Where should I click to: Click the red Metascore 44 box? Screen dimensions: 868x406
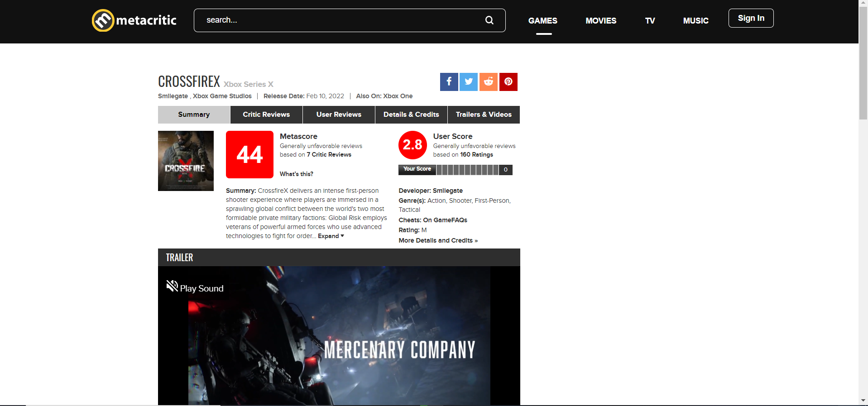click(x=249, y=154)
